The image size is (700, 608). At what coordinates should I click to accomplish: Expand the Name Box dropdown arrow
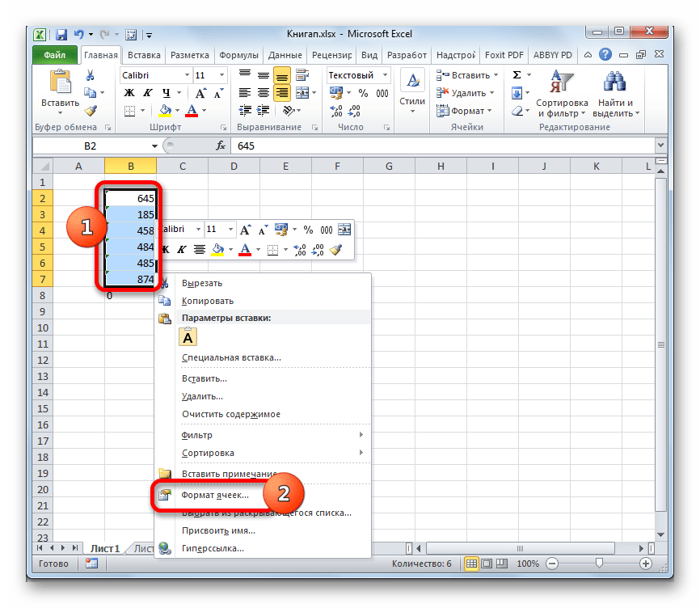pos(154,146)
